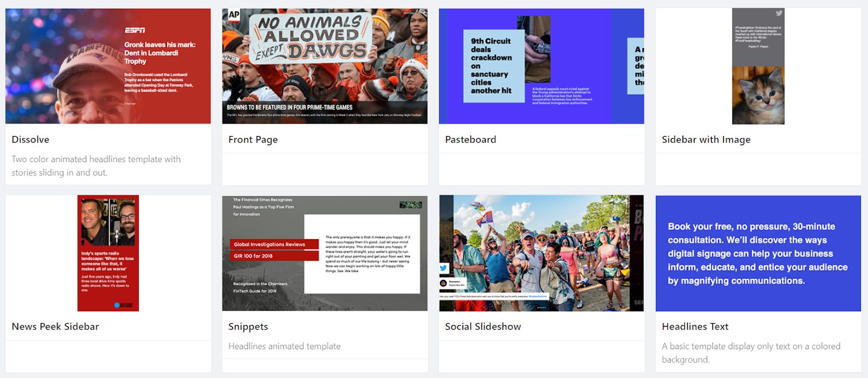Click the ESPN logo in Dissolve thumbnail
The image size is (868, 378).
(135, 30)
